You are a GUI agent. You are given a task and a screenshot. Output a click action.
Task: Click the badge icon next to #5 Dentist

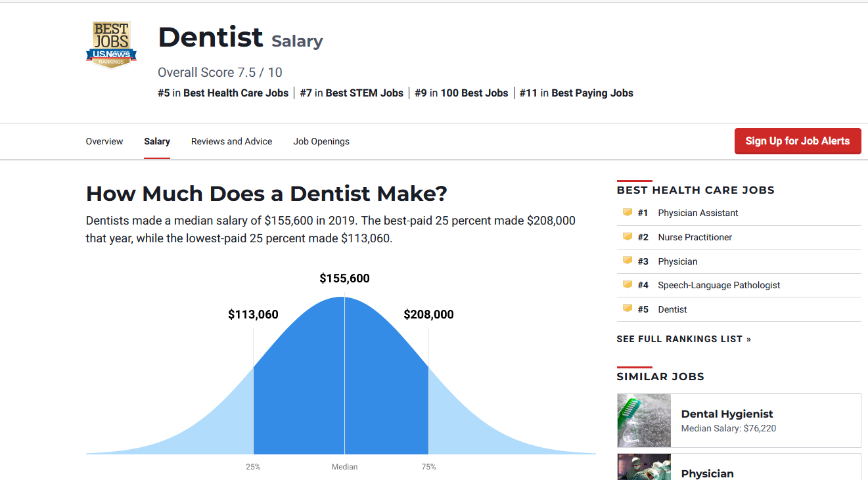coord(627,309)
